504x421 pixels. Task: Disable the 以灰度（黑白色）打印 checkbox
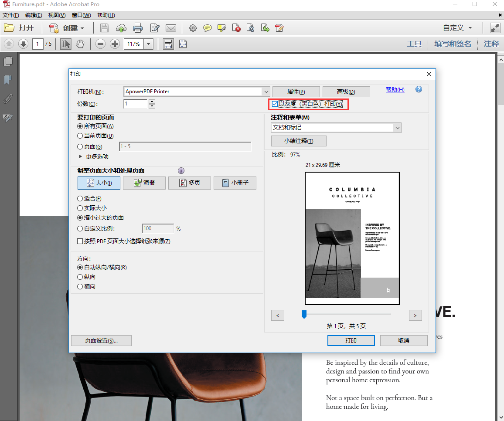click(x=275, y=104)
